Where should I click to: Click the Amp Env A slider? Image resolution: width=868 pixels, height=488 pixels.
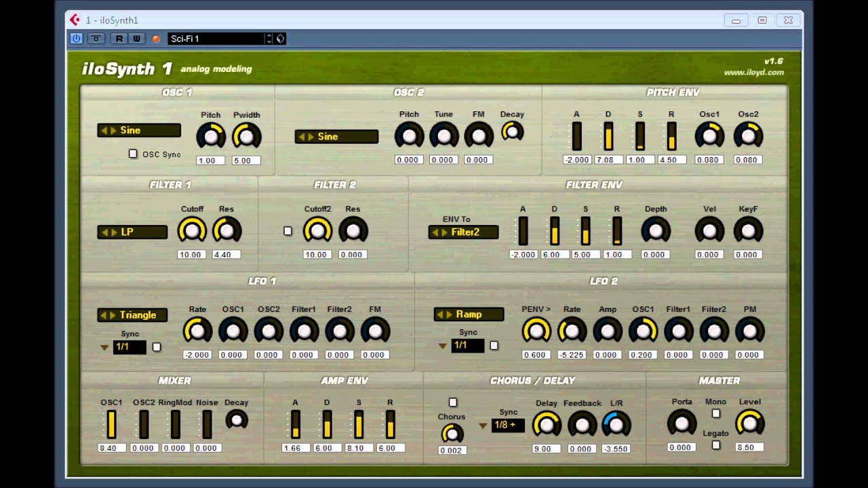[296, 424]
